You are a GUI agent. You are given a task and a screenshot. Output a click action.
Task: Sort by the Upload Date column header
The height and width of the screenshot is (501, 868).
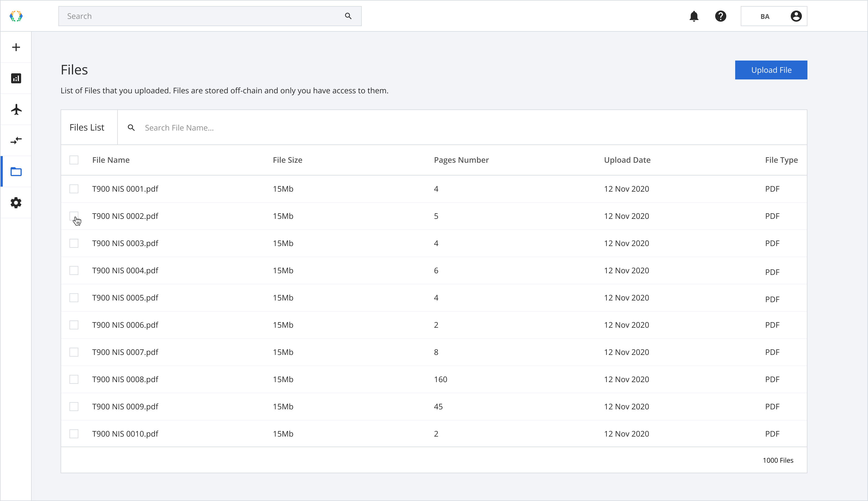coord(627,160)
